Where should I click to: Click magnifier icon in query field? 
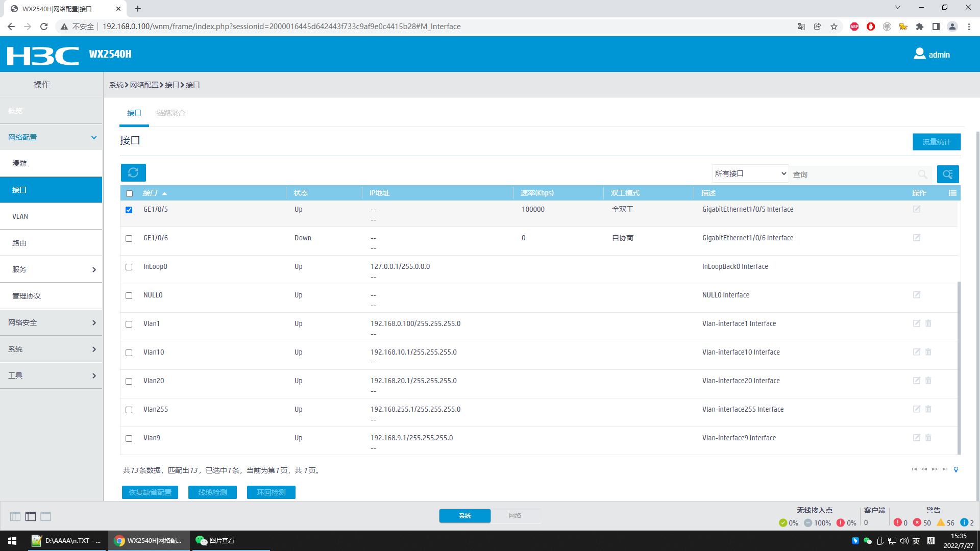tap(922, 174)
